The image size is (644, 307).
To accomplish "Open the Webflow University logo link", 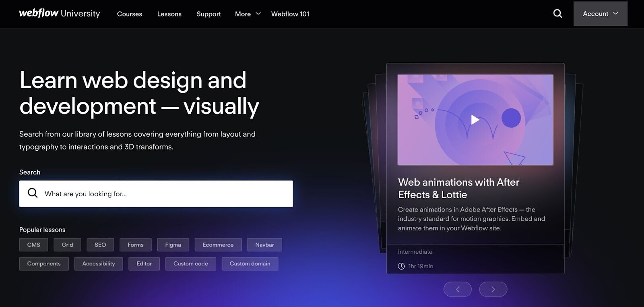I will 60,13.
